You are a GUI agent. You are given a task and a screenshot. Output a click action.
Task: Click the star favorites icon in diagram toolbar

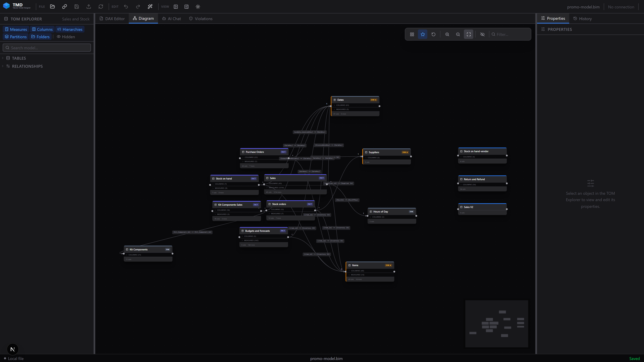[423, 35]
